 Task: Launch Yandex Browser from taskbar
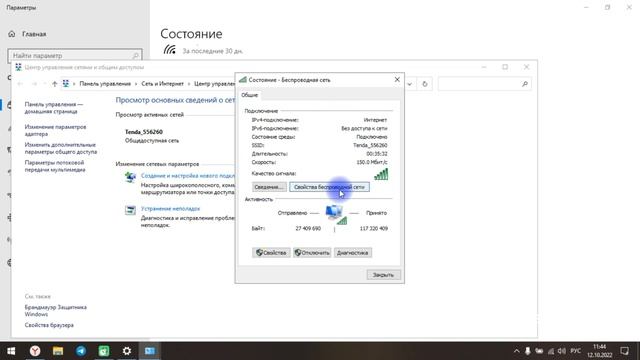click(35, 351)
